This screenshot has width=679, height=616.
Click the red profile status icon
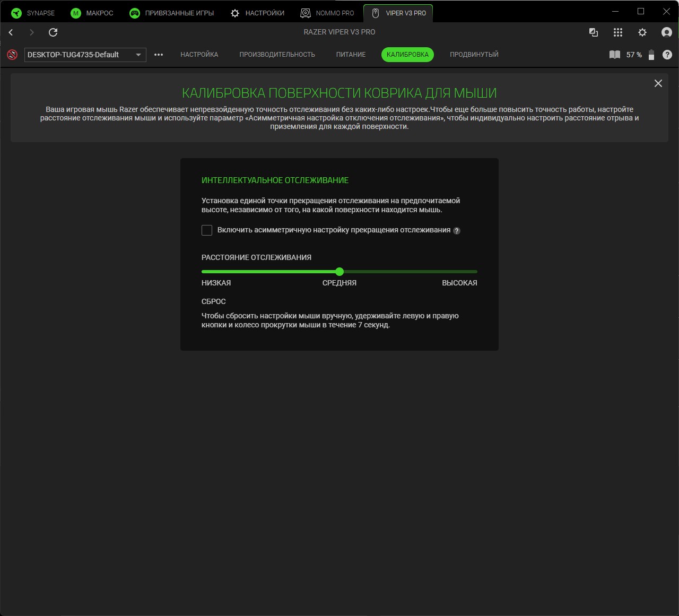tap(12, 55)
